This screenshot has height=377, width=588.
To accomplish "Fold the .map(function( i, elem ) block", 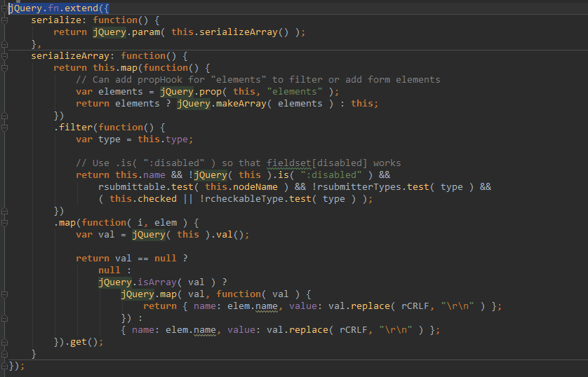I will (x=4, y=223).
